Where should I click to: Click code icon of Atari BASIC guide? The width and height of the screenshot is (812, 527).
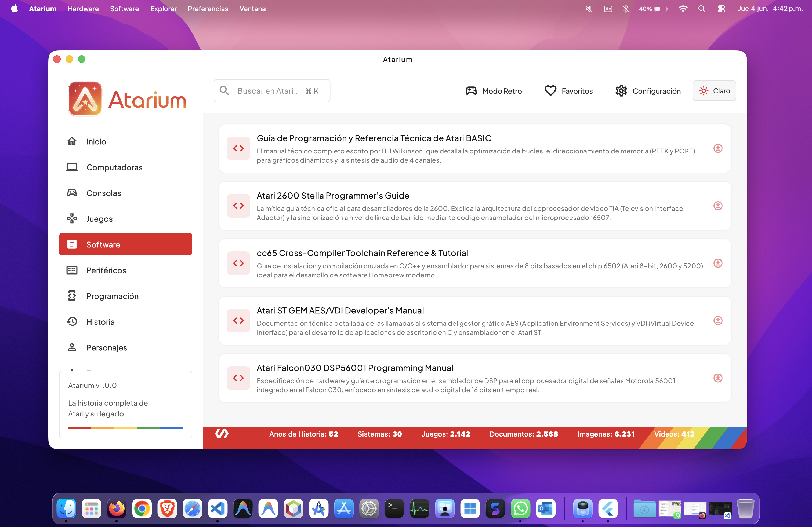click(238, 148)
